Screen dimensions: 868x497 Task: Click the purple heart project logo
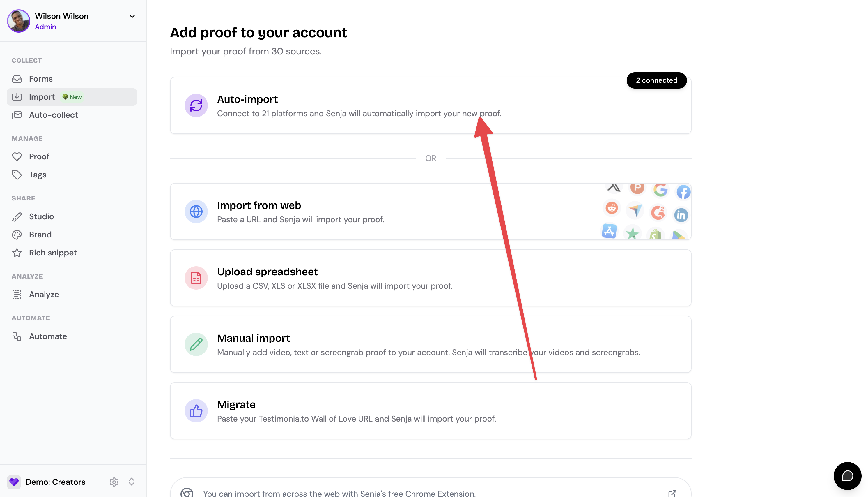pyautogui.click(x=14, y=482)
